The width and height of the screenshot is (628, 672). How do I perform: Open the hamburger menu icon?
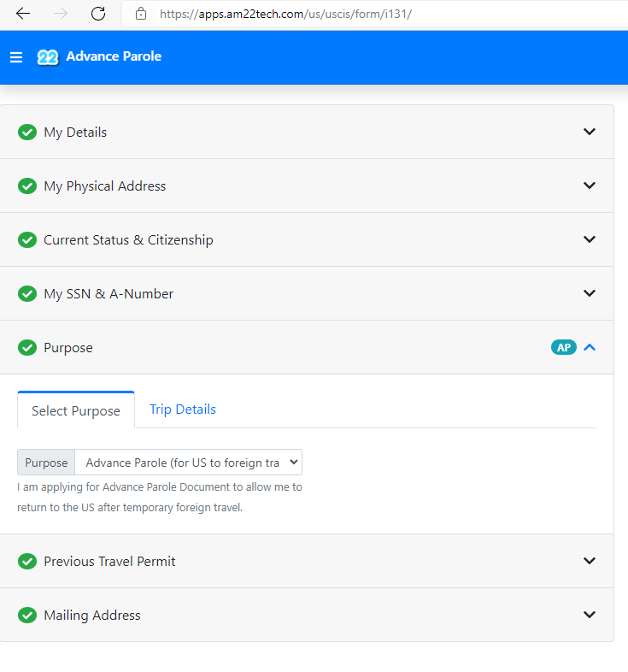tap(16, 57)
